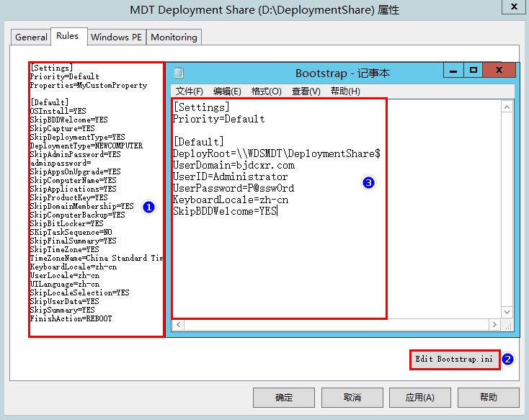The width and height of the screenshot is (529, 420).
Task: Click SkipLocaleSelection=YES rule line
Action: (x=79, y=292)
